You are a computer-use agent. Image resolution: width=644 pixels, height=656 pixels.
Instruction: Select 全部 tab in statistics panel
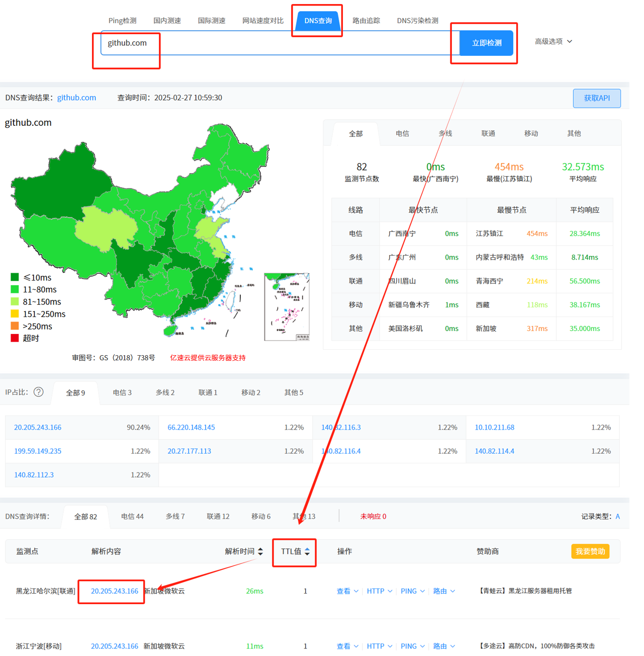[355, 134]
